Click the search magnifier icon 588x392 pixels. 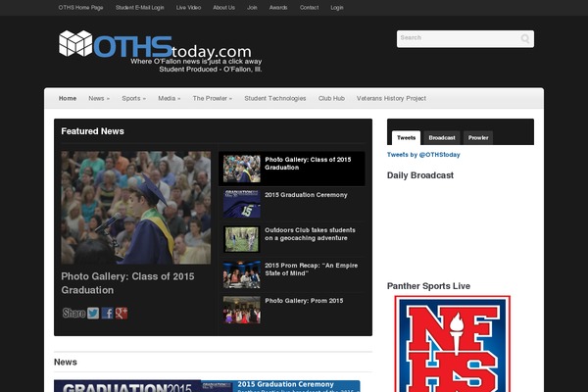pos(525,38)
